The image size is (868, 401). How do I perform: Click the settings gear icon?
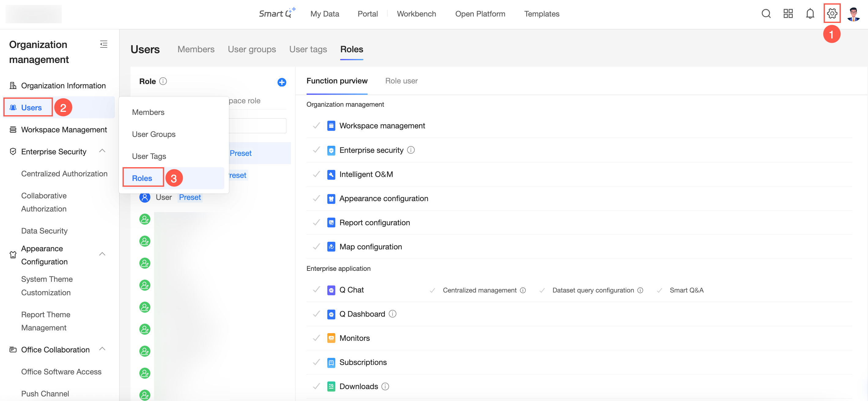pyautogui.click(x=832, y=13)
